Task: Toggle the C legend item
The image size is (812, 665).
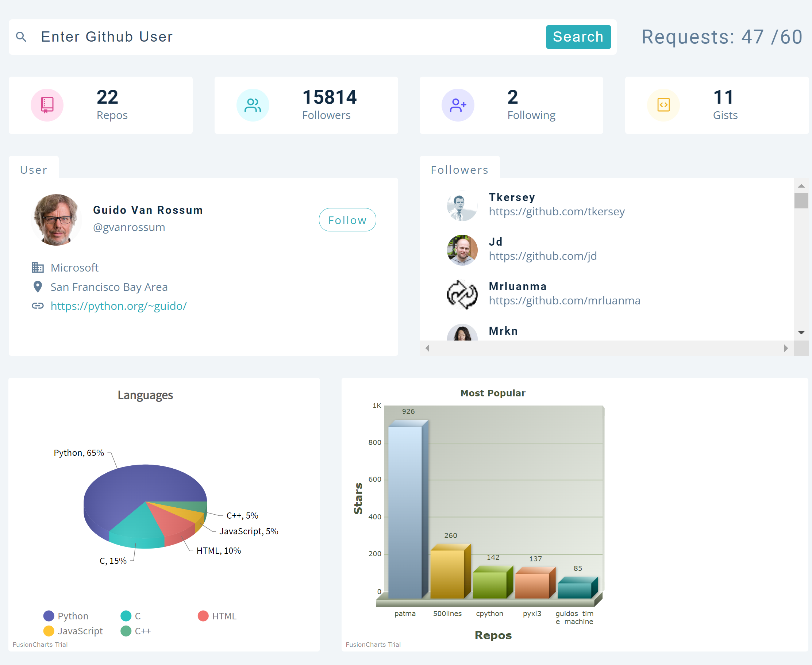Action: point(131,616)
